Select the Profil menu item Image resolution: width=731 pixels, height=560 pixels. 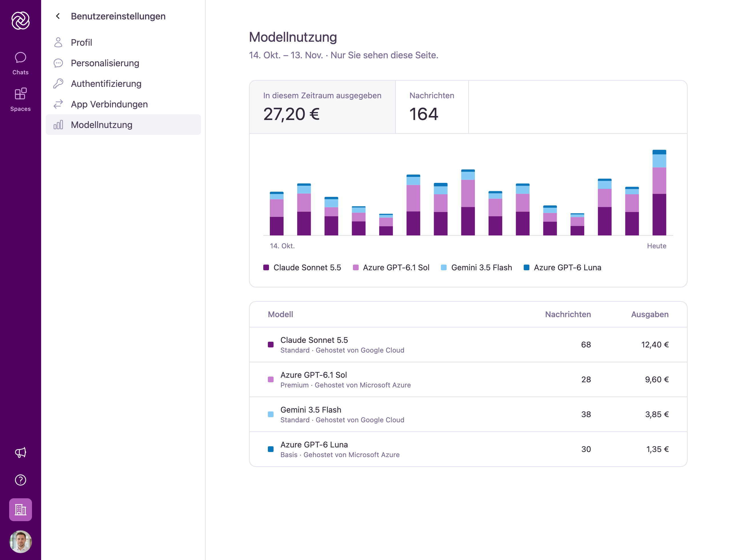pyautogui.click(x=123, y=42)
